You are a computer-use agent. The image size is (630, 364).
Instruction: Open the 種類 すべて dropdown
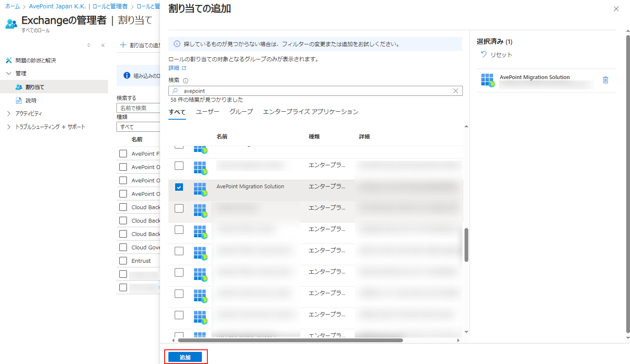click(138, 127)
